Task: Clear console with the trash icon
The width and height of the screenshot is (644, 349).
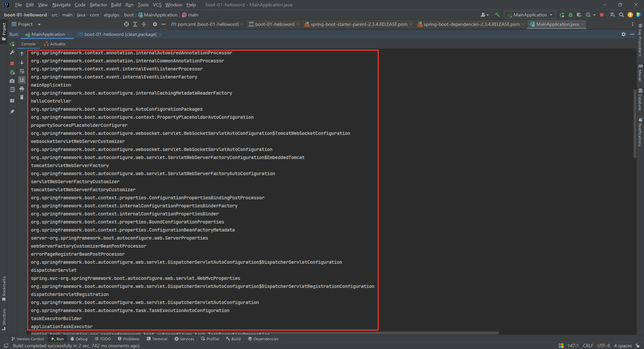Action: [x=22, y=97]
